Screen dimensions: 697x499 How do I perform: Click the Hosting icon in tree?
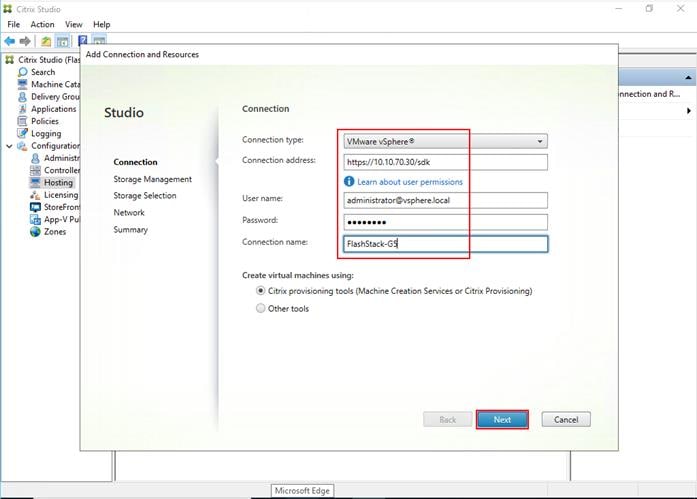pyautogui.click(x=35, y=182)
